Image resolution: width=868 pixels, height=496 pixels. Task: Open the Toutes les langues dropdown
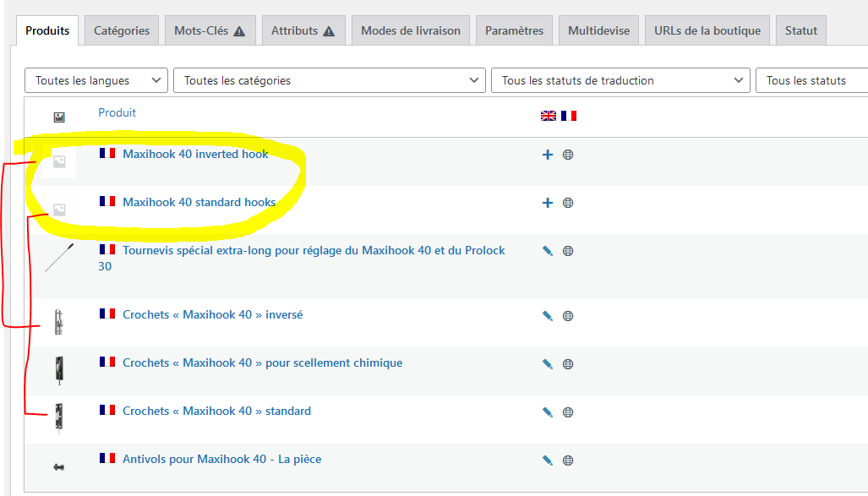click(96, 80)
